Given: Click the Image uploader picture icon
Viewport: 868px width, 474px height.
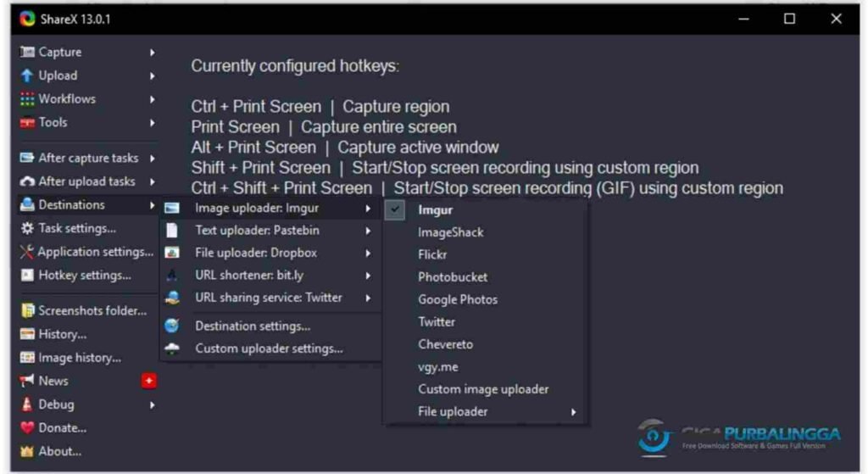Looking at the screenshot, I should point(172,209).
